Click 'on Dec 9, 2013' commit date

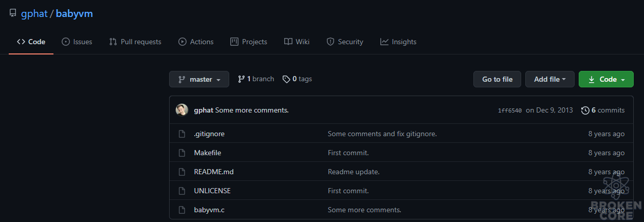point(549,110)
